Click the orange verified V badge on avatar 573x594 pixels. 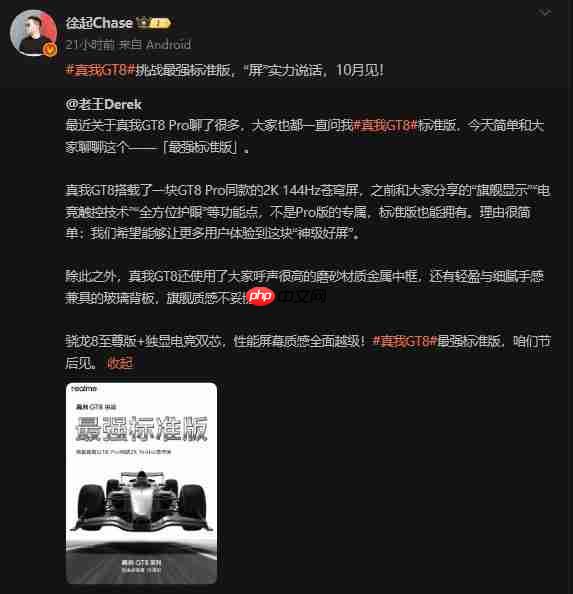pos(50,50)
